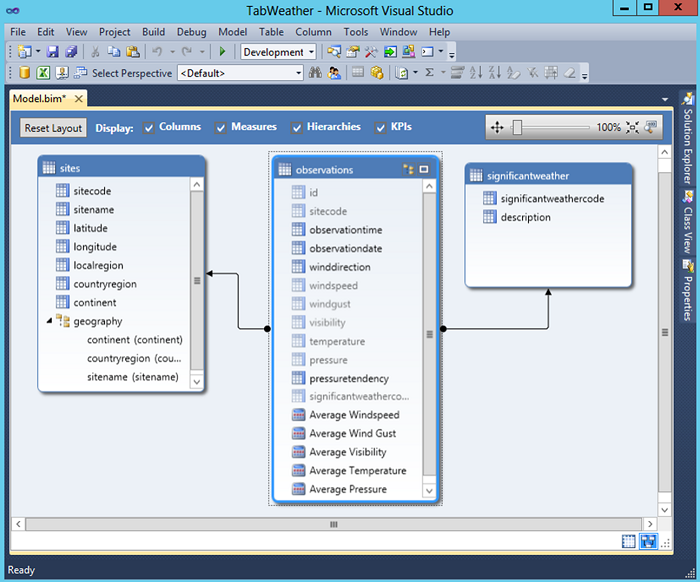Switch to Grid view icon at bottom right
This screenshot has height=582, width=700.
click(629, 541)
